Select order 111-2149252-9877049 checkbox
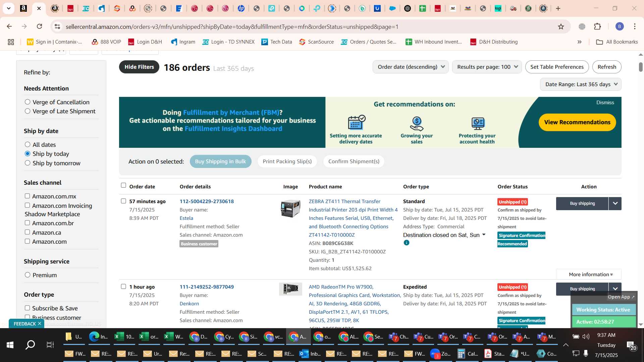 pos(123,287)
